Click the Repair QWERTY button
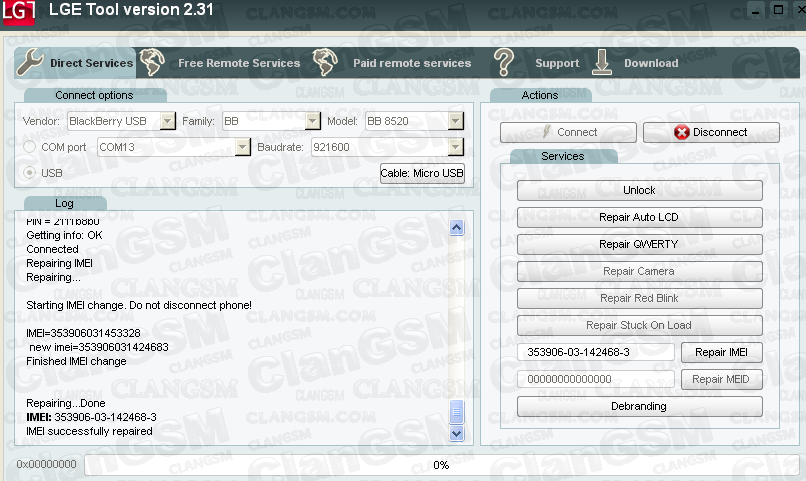Screen dimensions: 806x481 639,244
